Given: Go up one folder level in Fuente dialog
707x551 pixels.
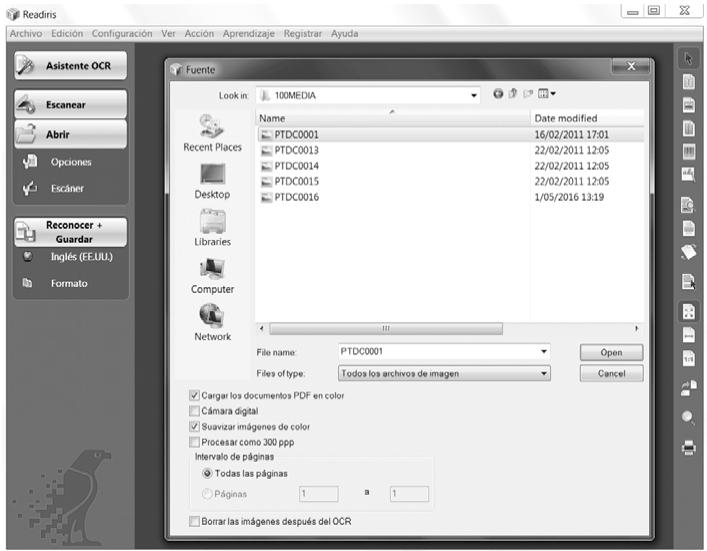Looking at the screenshot, I should (x=513, y=94).
